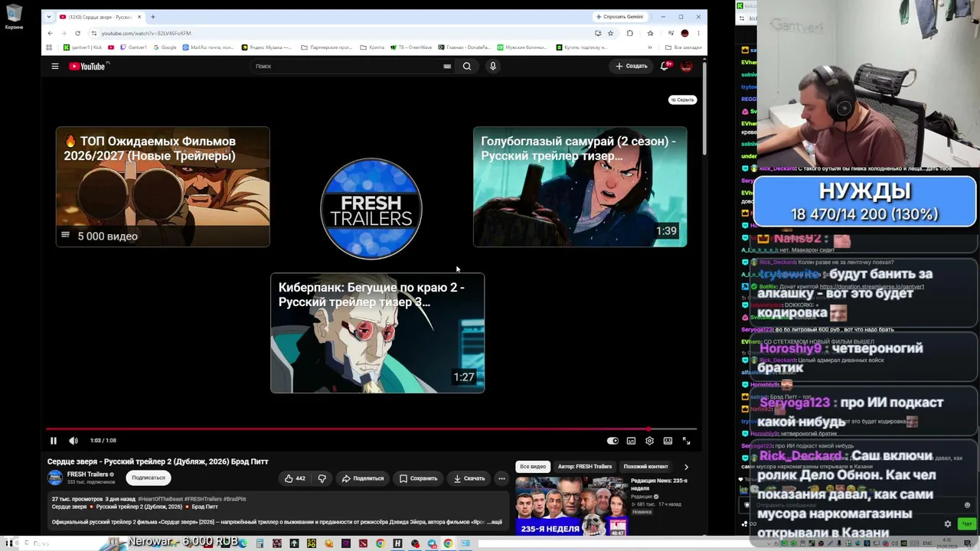Open the player settings gear

tap(649, 441)
